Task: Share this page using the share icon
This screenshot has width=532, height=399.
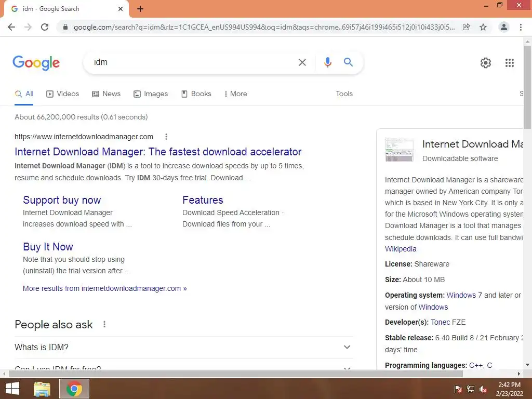Action: (467, 27)
